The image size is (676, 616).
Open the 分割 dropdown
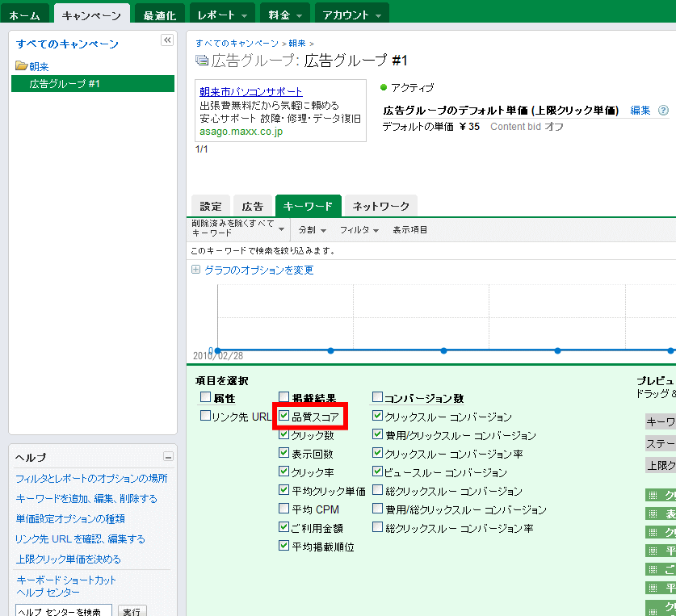(x=310, y=230)
